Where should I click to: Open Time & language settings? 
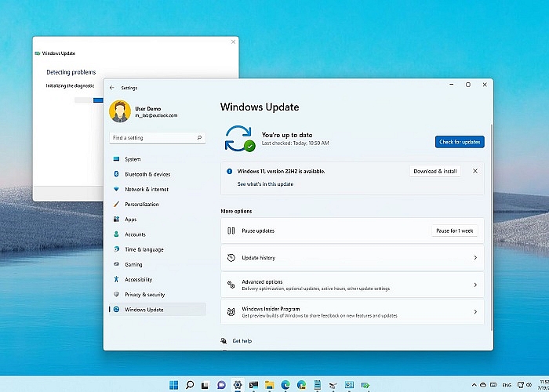coord(158,249)
